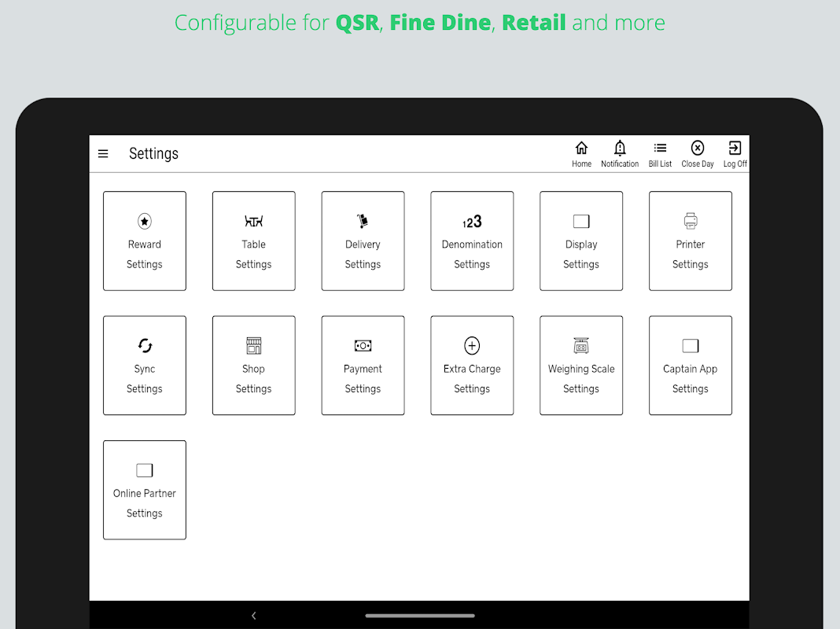This screenshot has height=629, width=840.
Task: Open Printer Settings label
Action: (x=691, y=254)
